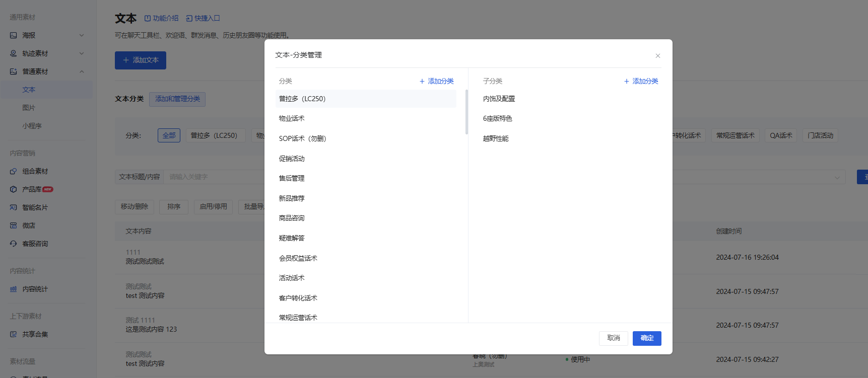Click the 门店活动 category filter tag

point(820,135)
